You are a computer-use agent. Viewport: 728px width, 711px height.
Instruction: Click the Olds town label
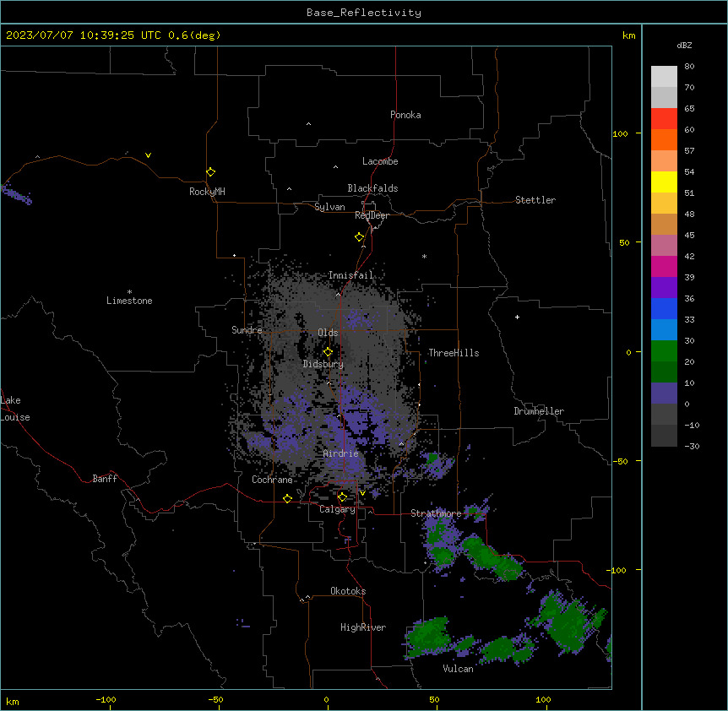coord(328,333)
